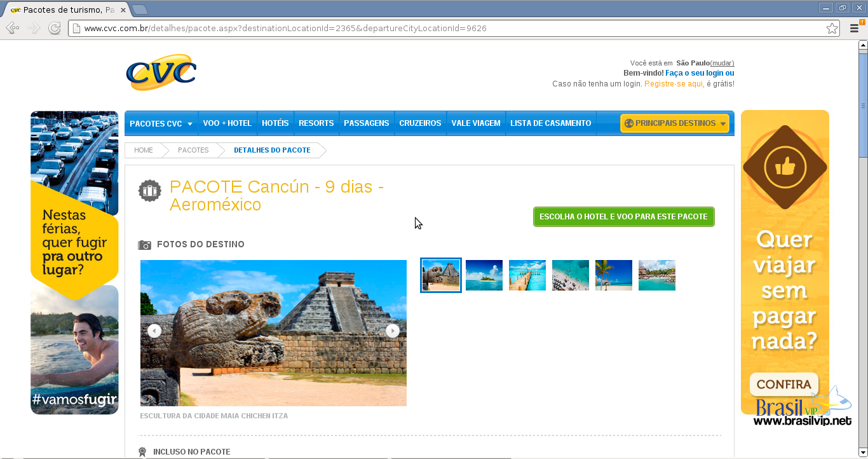The image size is (868, 459).
Task: Select the small island thumbnail
Action: 484,275
